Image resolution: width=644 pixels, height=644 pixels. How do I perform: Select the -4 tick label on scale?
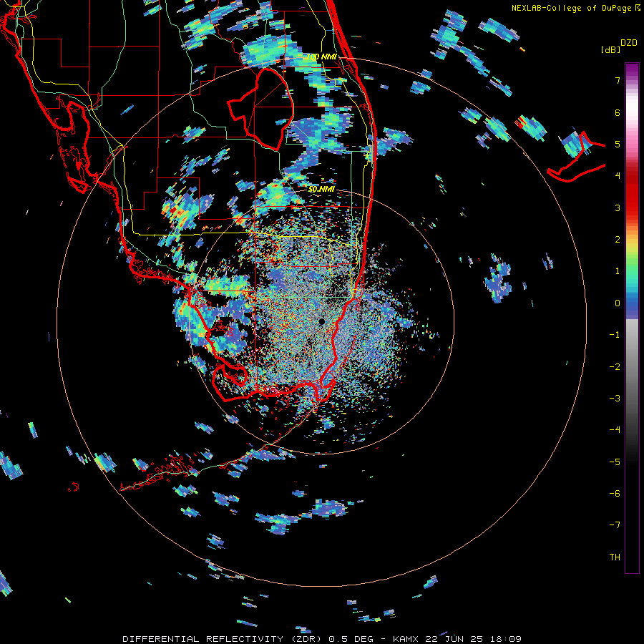[x=615, y=430]
